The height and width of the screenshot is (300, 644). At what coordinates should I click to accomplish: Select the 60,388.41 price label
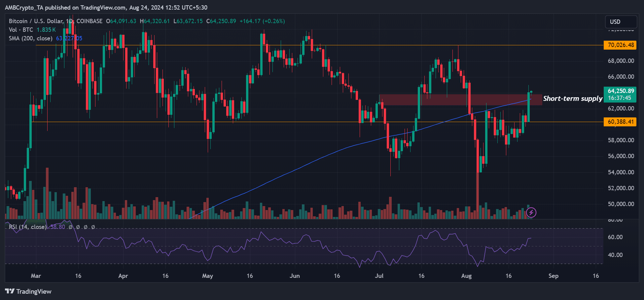tap(620, 122)
